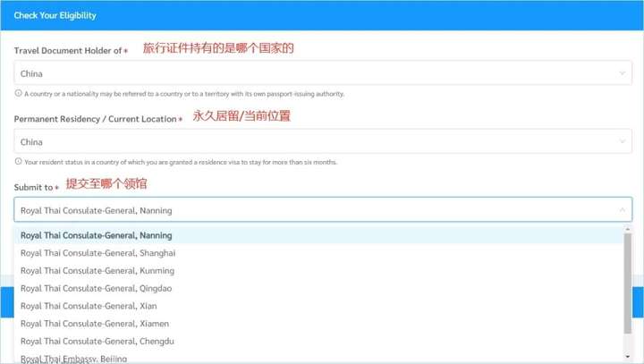The height and width of the screenshot is (364, 644).
Task: Open the Permanent Residency / Current Location dropdown
Action: coord(323,141)
